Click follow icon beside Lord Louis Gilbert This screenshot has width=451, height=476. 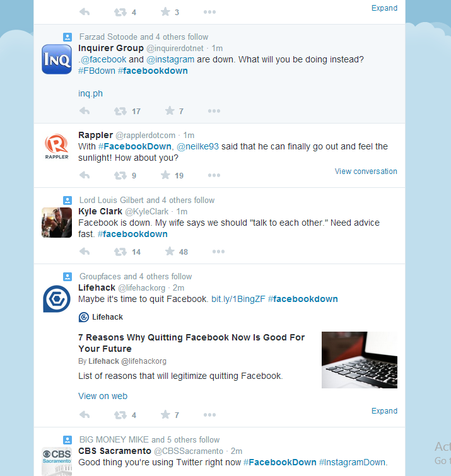(67, 200)
